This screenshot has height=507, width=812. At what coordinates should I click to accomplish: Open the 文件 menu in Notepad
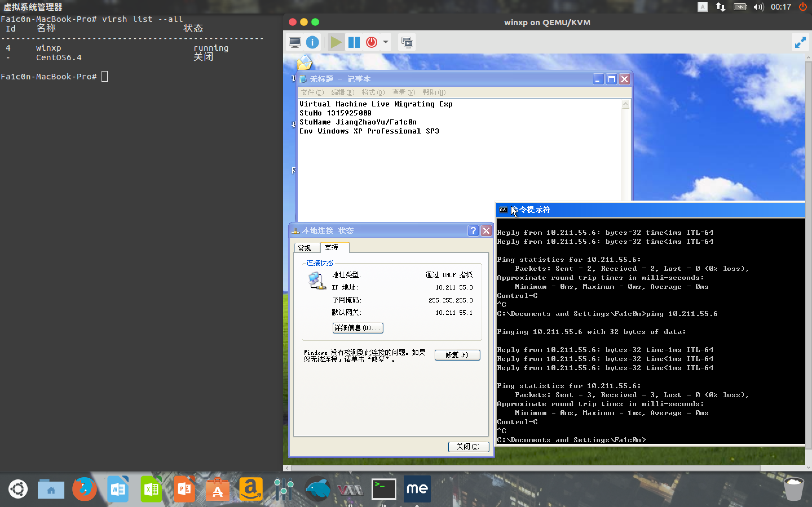point(312,92)
